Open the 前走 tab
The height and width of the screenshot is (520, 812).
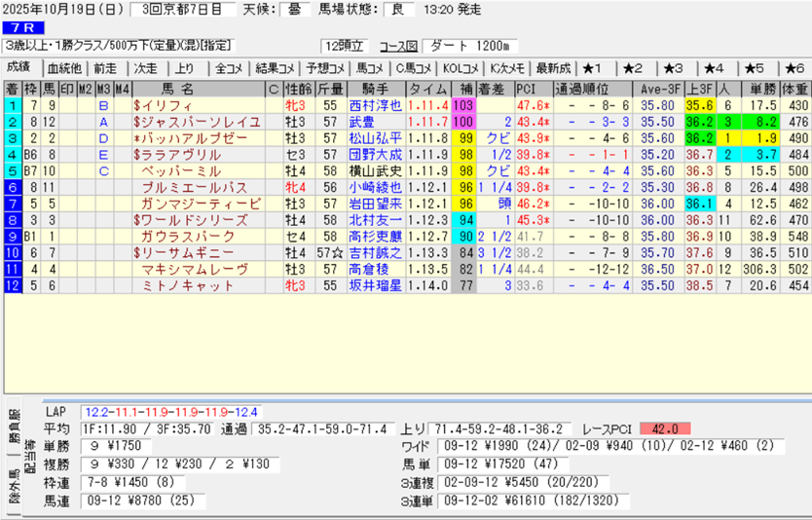105,68
